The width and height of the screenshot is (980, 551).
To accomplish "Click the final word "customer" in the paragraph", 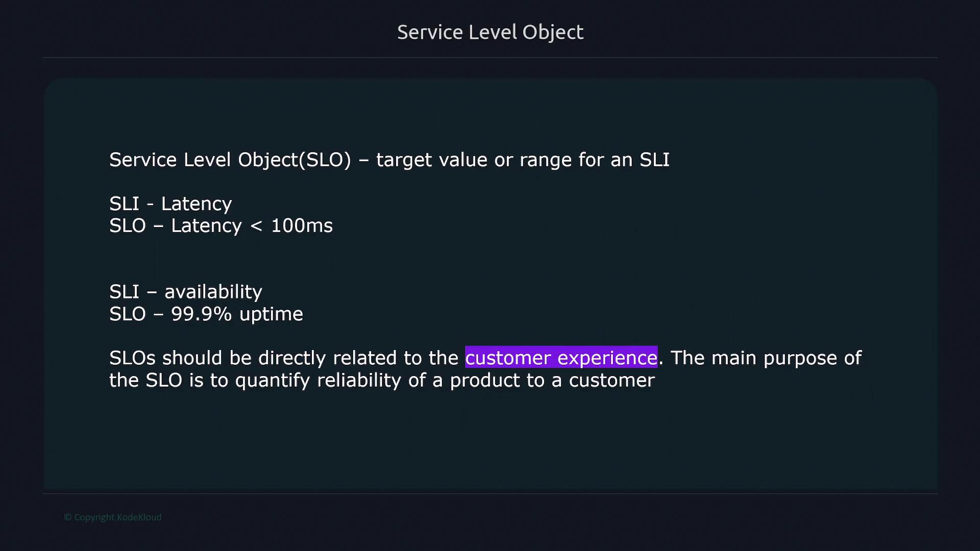I will click(611, 380).
